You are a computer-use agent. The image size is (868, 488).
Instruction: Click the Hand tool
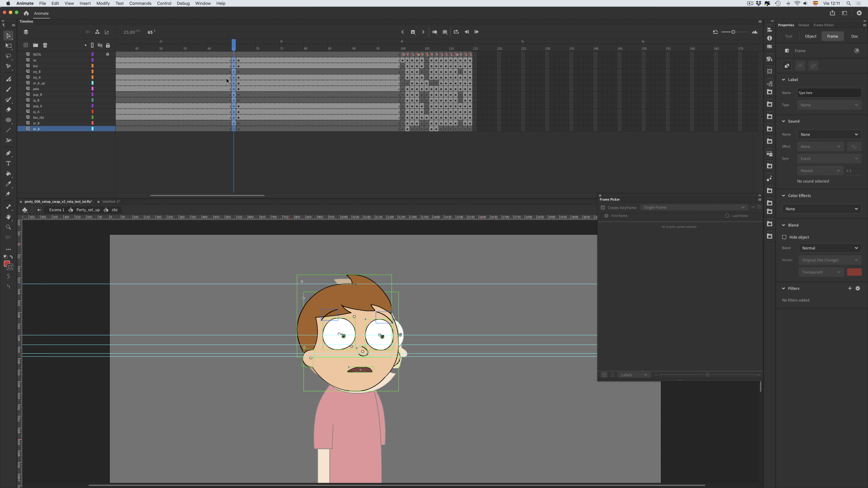[x=8, y=217]
